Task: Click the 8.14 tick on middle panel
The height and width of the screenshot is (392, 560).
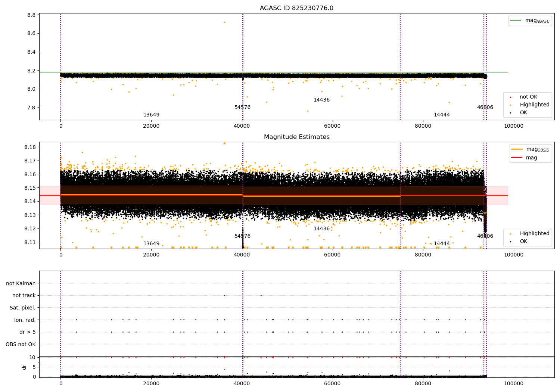Action: point(30,202)
